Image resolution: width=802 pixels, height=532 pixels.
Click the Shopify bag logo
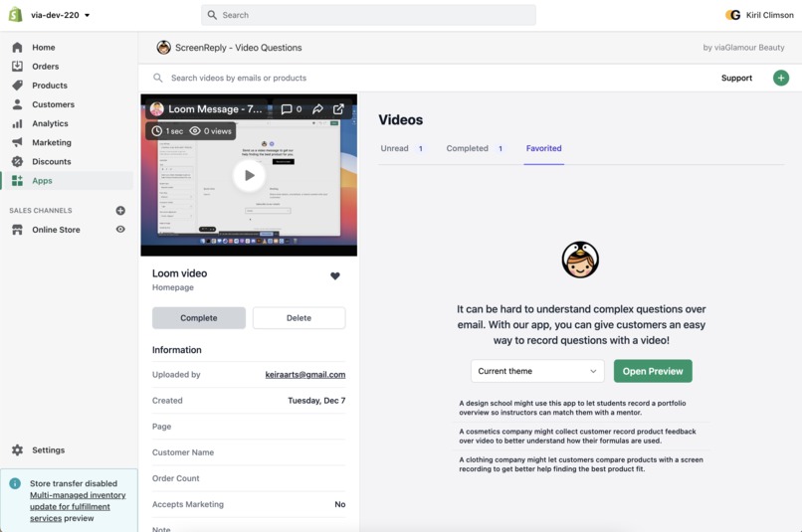(15, 14)
